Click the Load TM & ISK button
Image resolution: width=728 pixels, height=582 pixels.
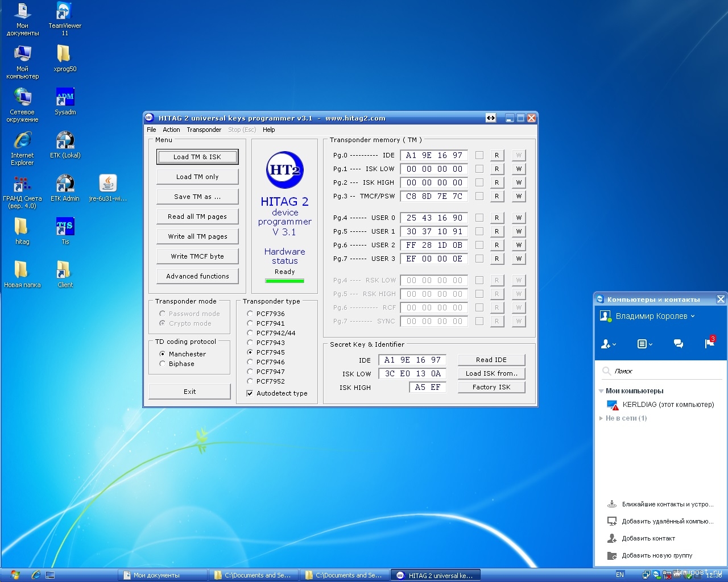[x=197, y=157]
